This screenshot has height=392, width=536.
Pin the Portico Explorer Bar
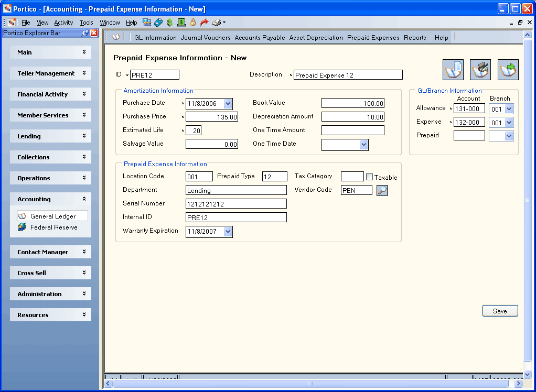click(x=85, y=33)
